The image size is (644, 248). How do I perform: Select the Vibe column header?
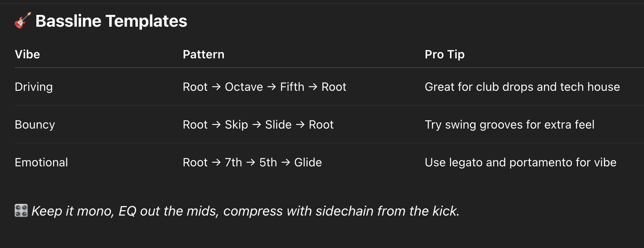coord(28,54)
